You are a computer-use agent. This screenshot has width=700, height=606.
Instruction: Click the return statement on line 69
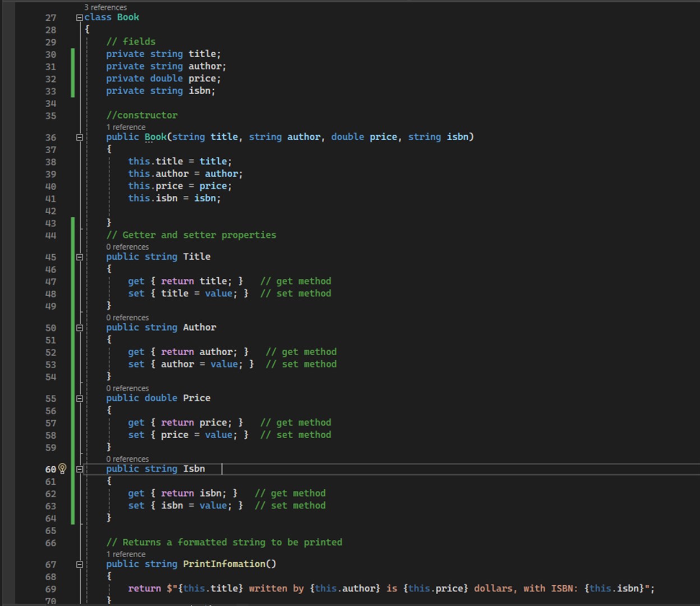[x=392, y=589]
